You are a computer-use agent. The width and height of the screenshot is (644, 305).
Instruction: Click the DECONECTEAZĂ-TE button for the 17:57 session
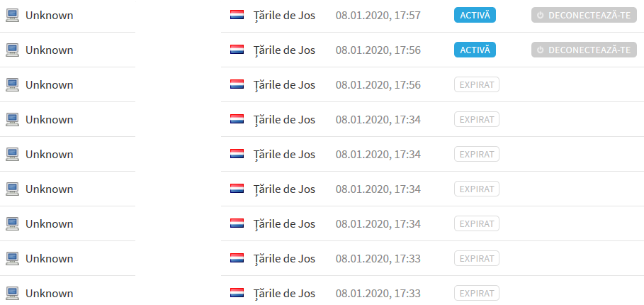(x=584, y=15)
